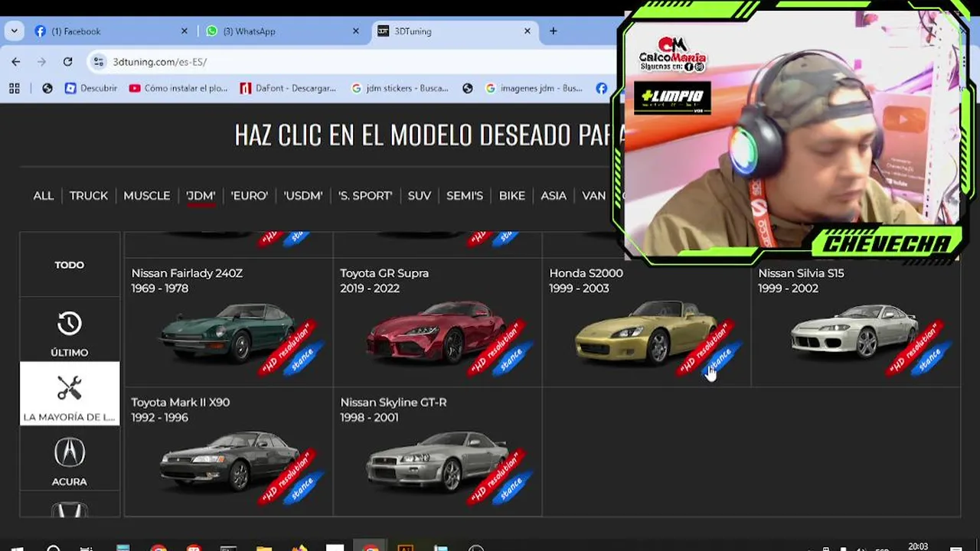980x551 pixels.
Task: Click the HD resolution badge on Nissan Silvia S15
Action: (x=913, y=347)
